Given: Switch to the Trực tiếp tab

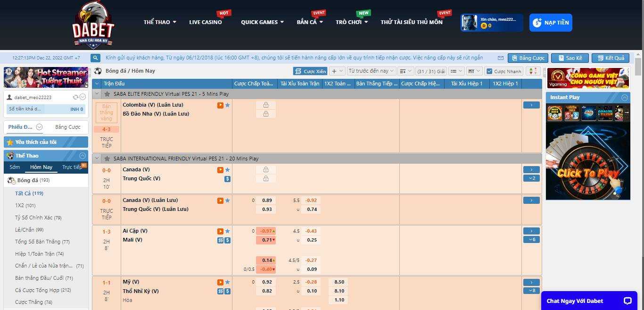Looking at the screenshot, I should point(72,167).
